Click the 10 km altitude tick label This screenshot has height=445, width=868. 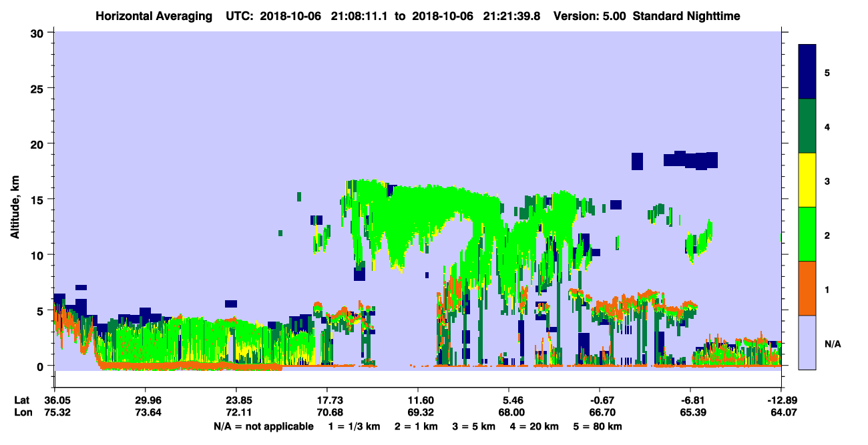[x=38, y=255]
